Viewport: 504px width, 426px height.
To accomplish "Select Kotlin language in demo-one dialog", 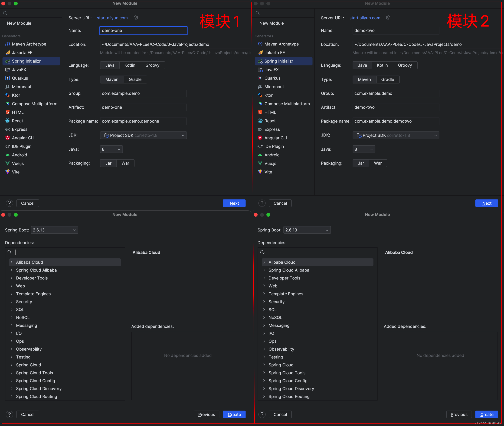I will (x=130, y=65).
